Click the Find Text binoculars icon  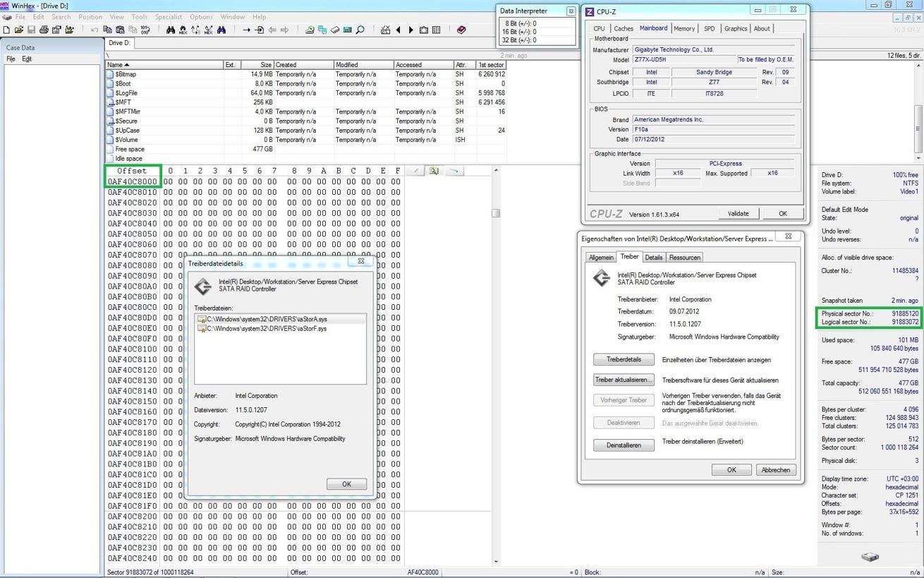coord(170,30)
